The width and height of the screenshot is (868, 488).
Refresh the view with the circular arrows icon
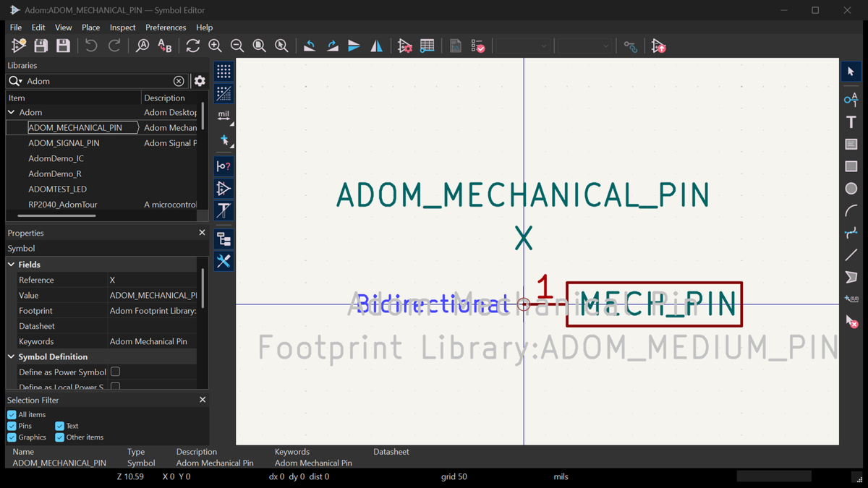[x=192, y=46]
